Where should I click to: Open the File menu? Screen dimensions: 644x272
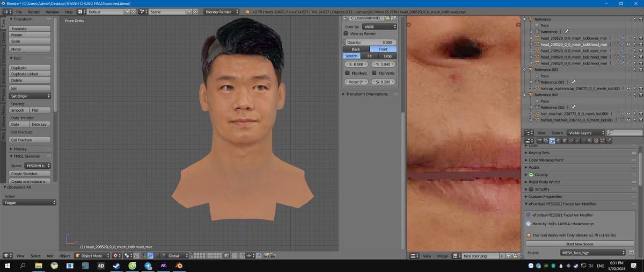[19, 11]
